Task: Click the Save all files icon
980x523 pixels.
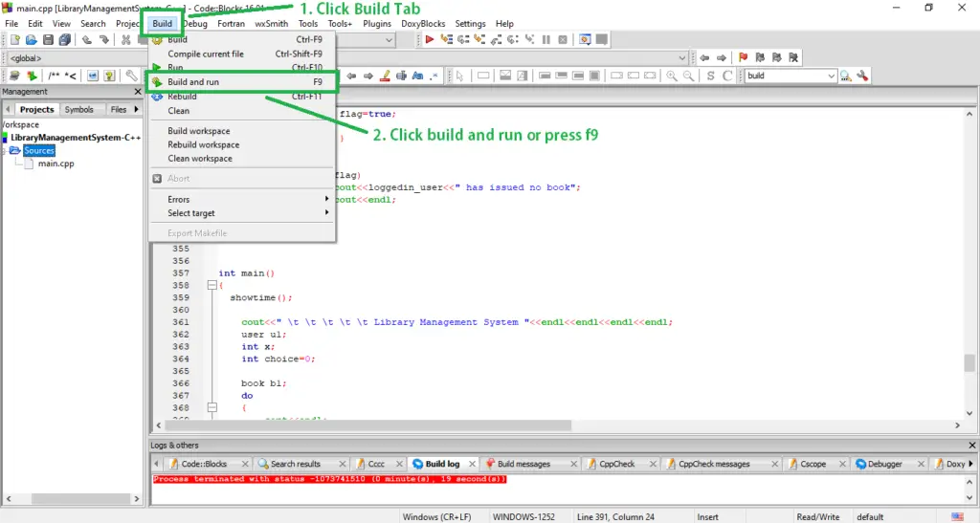Action: 64,40
